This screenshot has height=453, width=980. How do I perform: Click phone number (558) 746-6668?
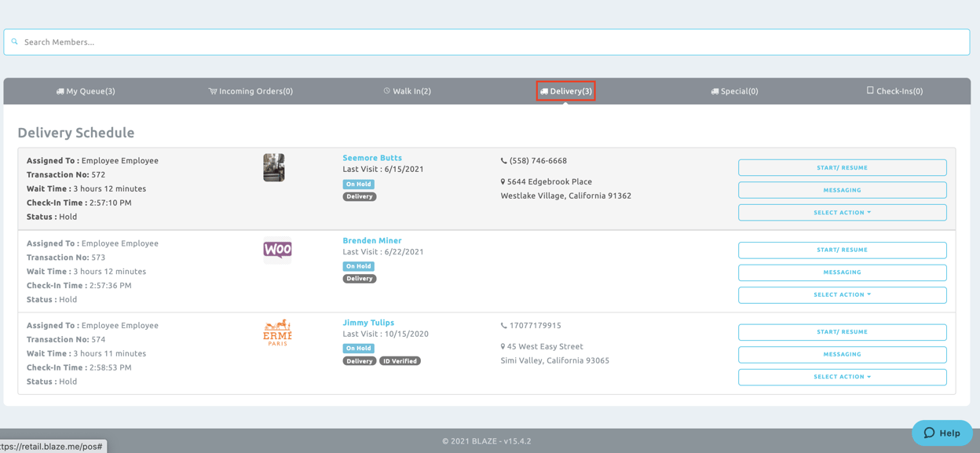coord(538,161)
